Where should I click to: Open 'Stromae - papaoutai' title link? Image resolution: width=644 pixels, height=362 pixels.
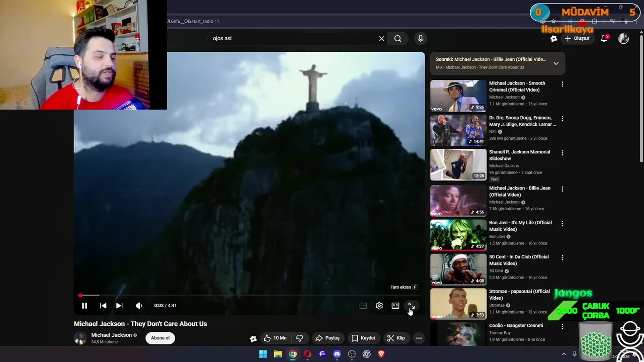(519, 295)
